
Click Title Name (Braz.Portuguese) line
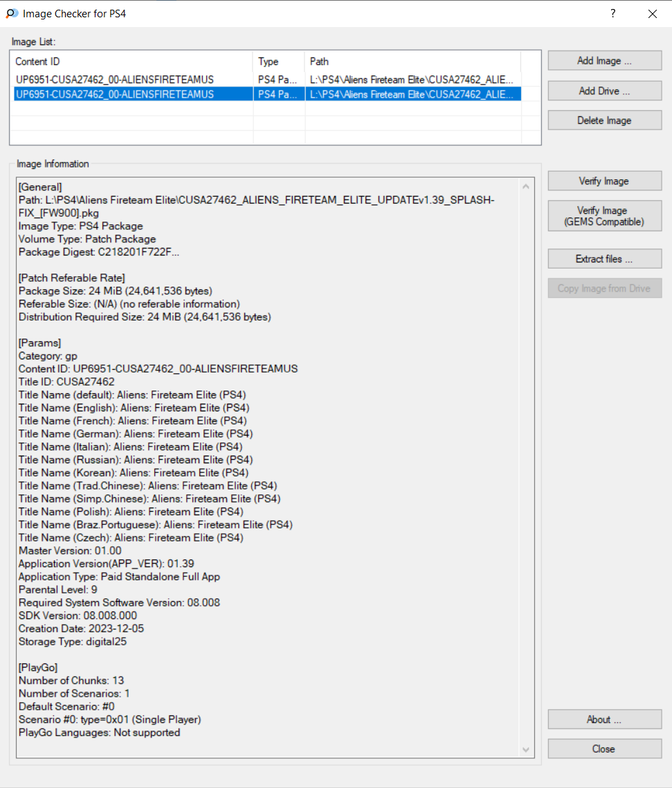pyautogui.click(x=156, y=525)
